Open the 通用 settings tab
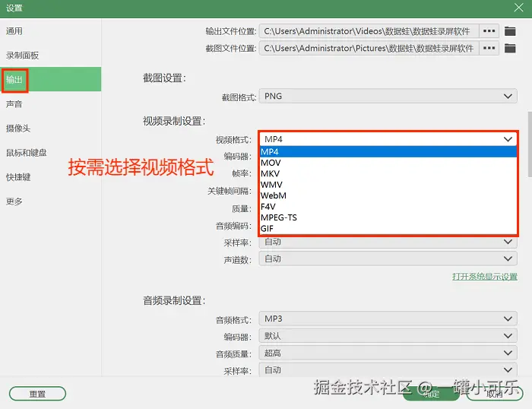This screenshot has width=532, height=409. pos(51,31)
